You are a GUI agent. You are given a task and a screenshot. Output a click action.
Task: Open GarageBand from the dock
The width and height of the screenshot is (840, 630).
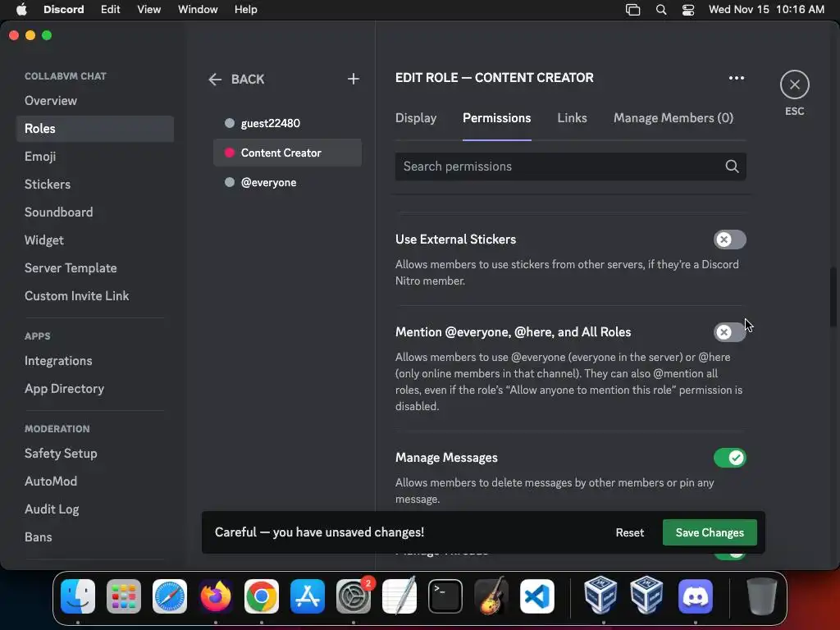491,596
